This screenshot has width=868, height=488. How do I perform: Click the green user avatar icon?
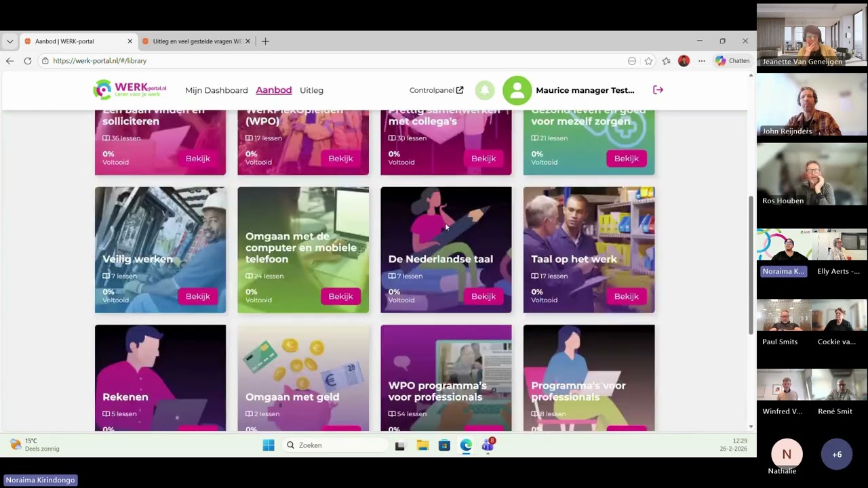(x=517, y=90)
